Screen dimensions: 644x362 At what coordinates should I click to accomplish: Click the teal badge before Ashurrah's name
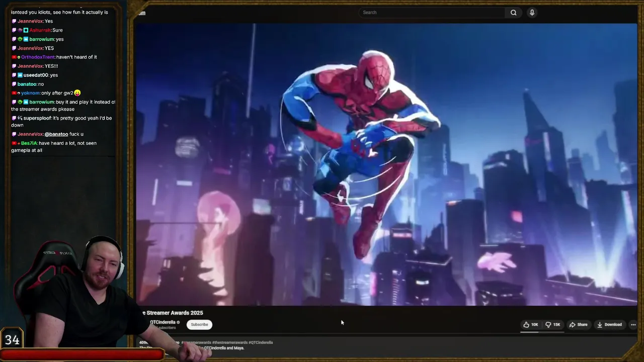coord(26,30)
